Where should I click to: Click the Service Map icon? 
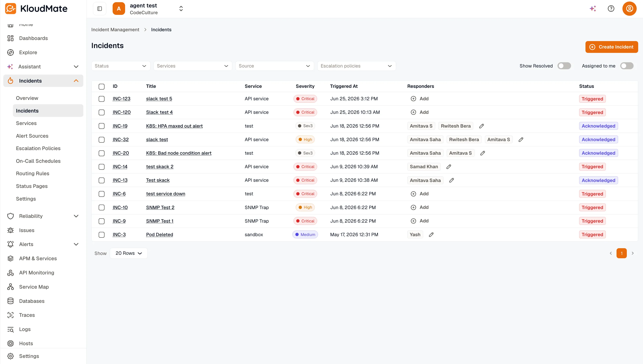pos(10,287)
